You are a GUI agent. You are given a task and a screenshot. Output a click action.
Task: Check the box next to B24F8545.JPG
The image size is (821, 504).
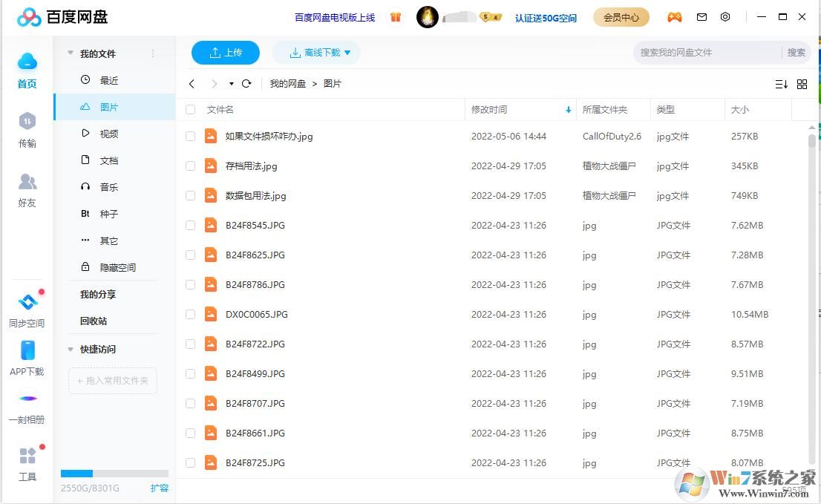(191, 225)
